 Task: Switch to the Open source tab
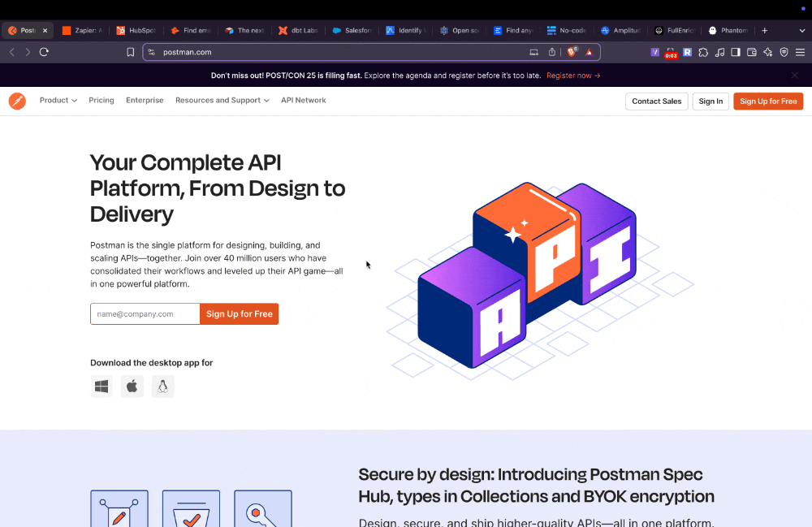tap(460, 31)
